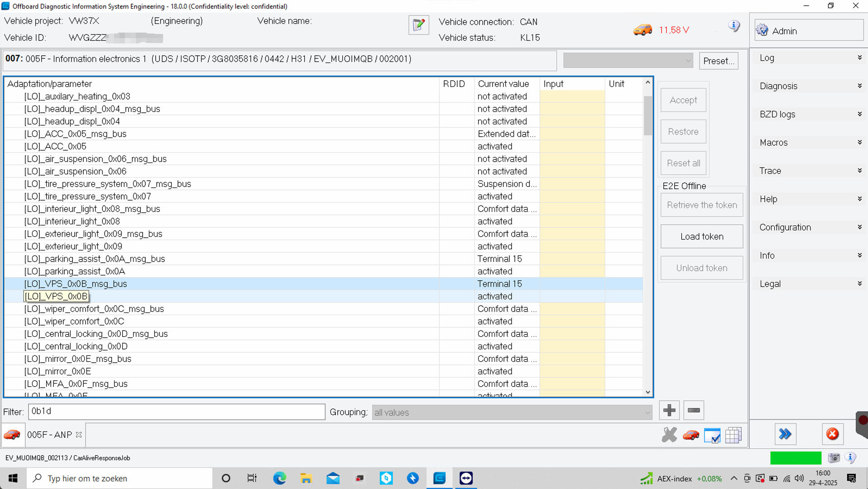Click the red car icon in the bottom toolbar
The height and width of the screenshot is (489, 868).
pyautogui.click(x=691, y=435)
